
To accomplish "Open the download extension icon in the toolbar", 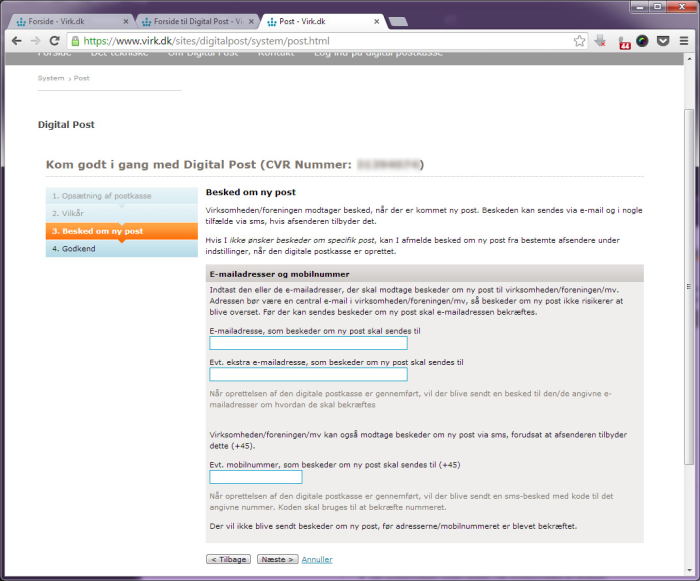I will coord(600,41).
